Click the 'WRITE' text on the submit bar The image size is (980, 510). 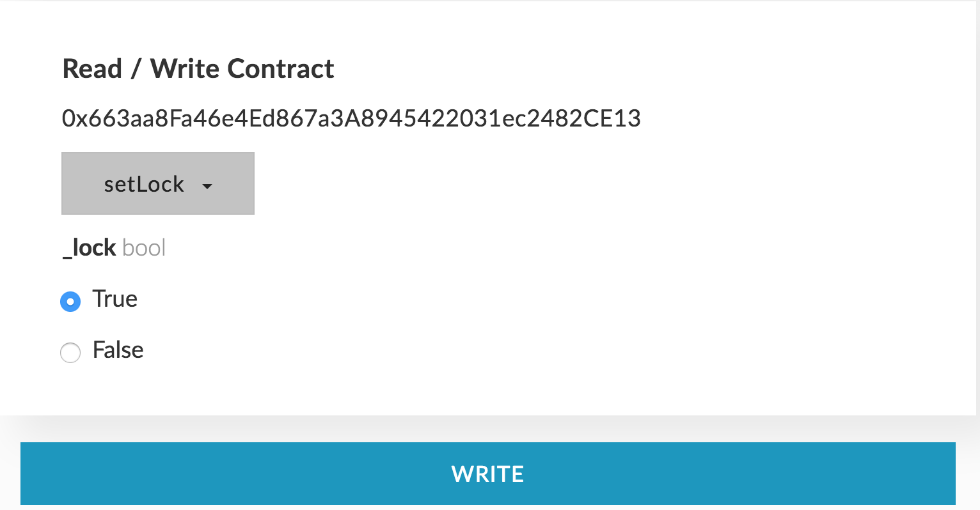[x=487, y=474]
